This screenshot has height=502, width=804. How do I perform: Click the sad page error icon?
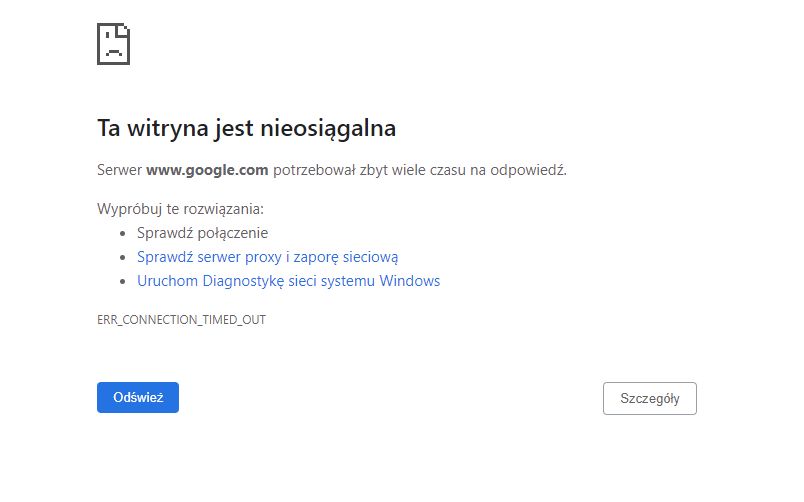click(x=113, y=44)
